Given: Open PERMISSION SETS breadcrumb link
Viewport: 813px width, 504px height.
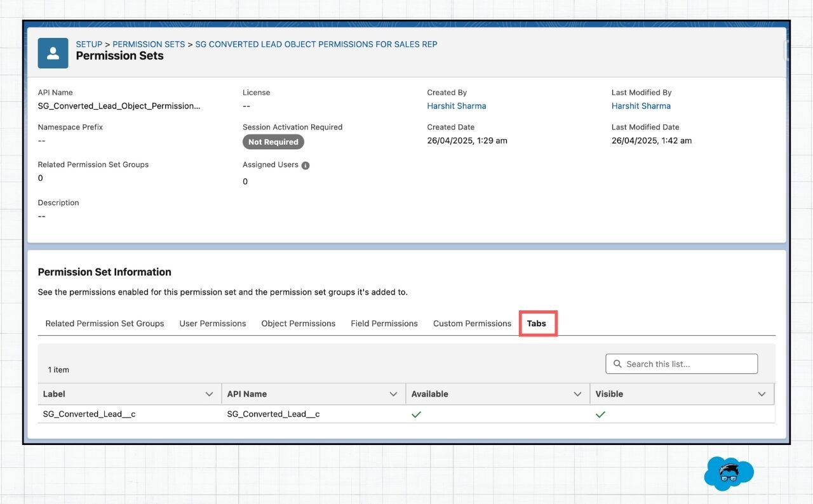Looking at the screenshot, I should point(149,44).
